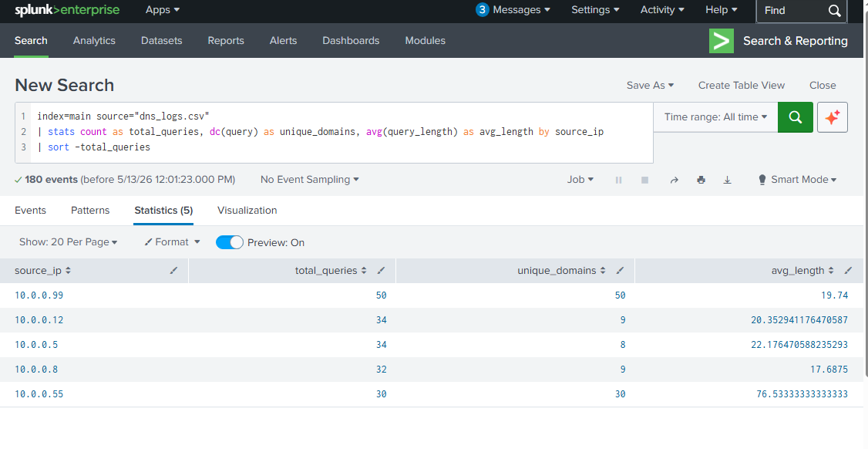Click source IP 10.0.0.99
Screen dimensions: 868x449
point(39,295)
